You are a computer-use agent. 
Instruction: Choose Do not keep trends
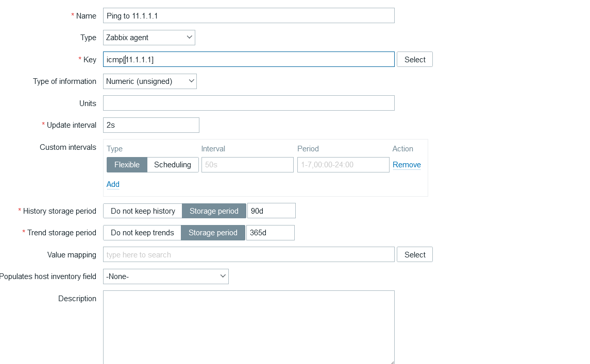(x=142, y=233)
